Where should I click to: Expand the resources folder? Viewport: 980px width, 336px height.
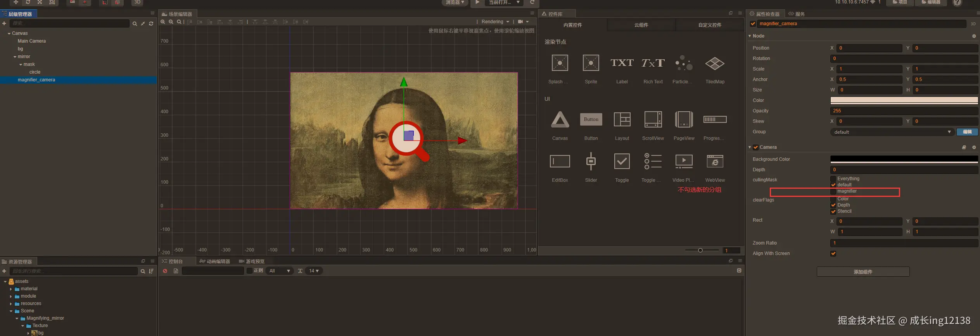coord(11,304)
